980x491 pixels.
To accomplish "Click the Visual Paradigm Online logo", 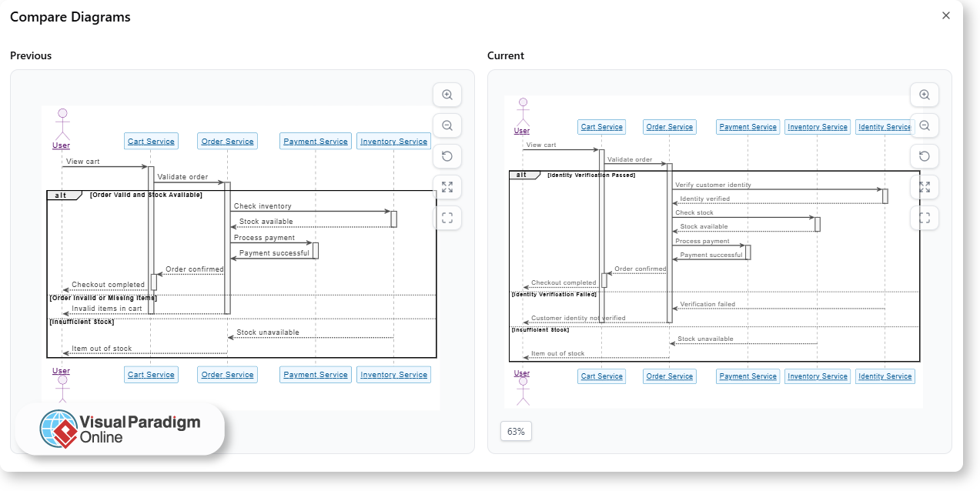I will click(x=119, y=428).
